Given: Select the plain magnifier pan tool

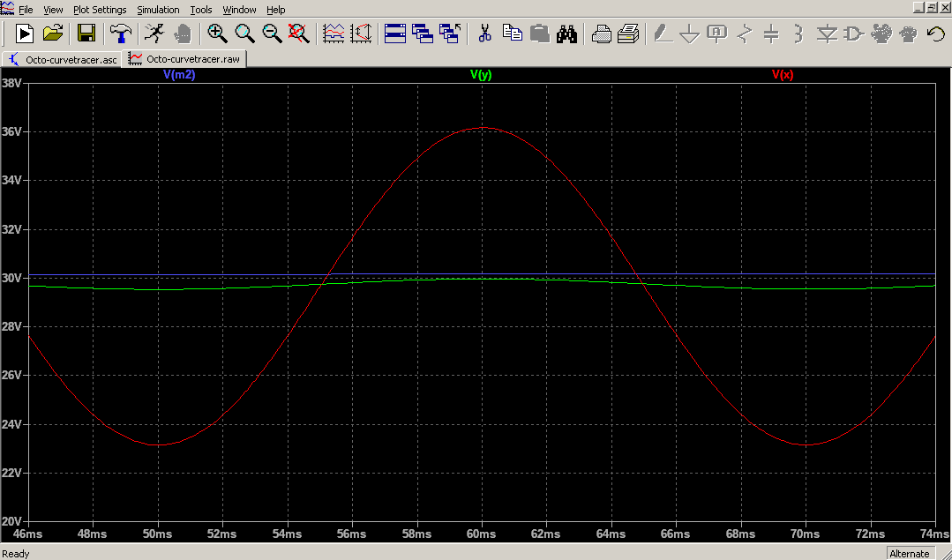Looking at the screenshot, I should 244,34.
